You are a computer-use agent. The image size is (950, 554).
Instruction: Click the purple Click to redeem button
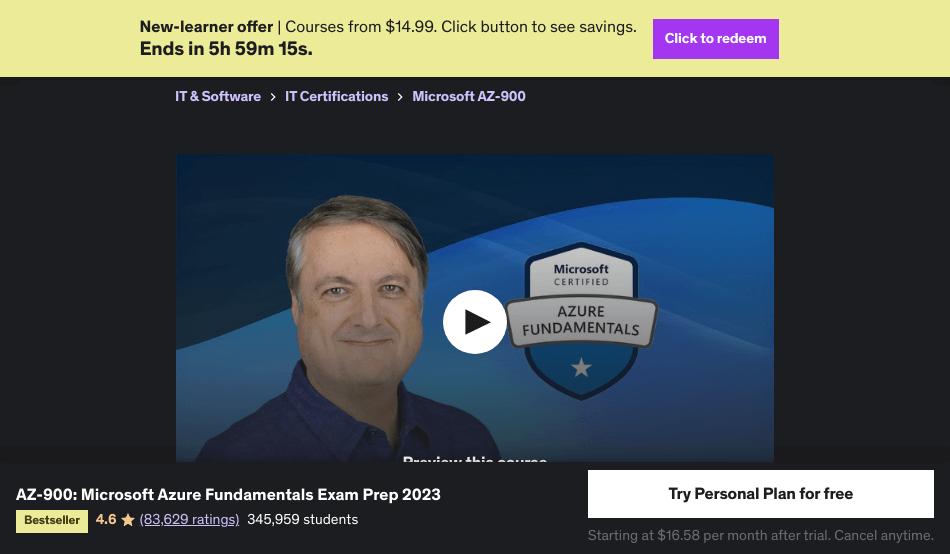click(x=716, y=39)
